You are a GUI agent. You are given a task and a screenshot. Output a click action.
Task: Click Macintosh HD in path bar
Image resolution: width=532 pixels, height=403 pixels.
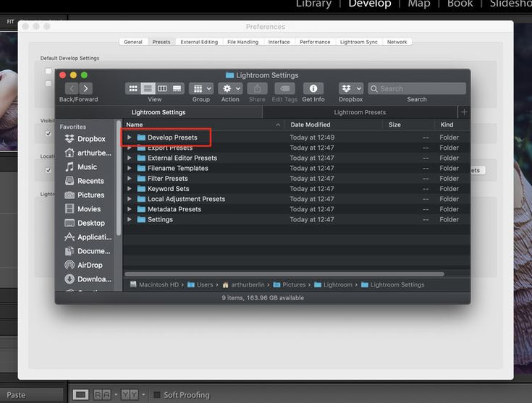[154, 284]
